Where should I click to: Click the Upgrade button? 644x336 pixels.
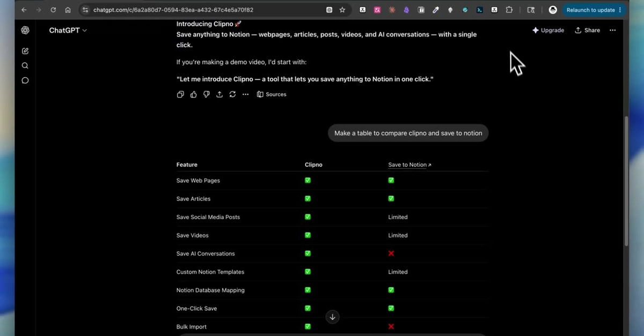click(x=548, y=31)
